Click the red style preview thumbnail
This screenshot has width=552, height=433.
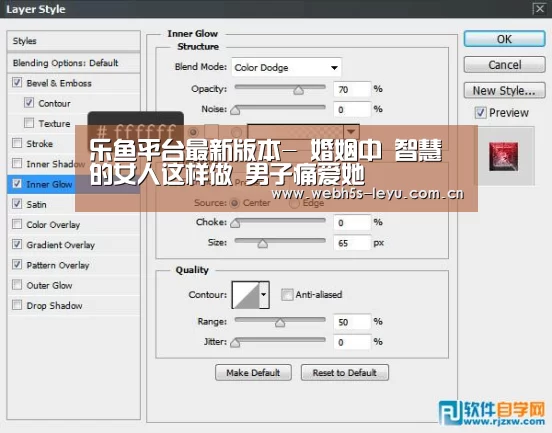click(x=503, y=156)
